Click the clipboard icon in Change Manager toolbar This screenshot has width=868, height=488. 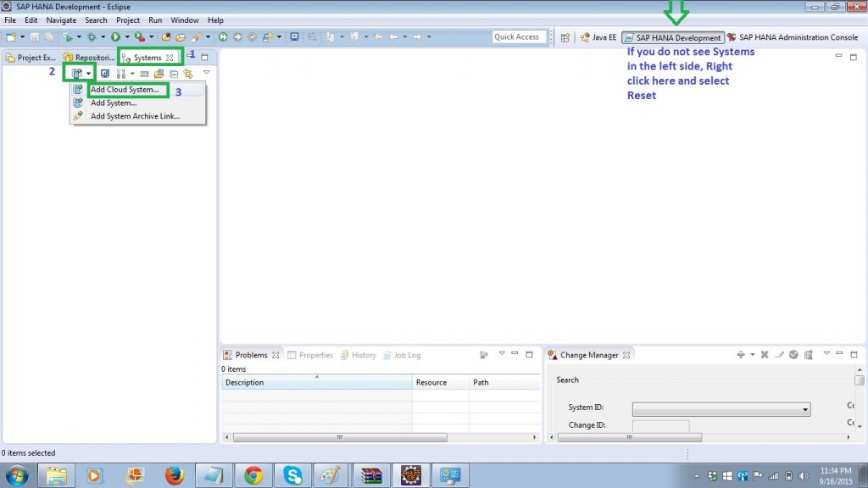point(808,355)
